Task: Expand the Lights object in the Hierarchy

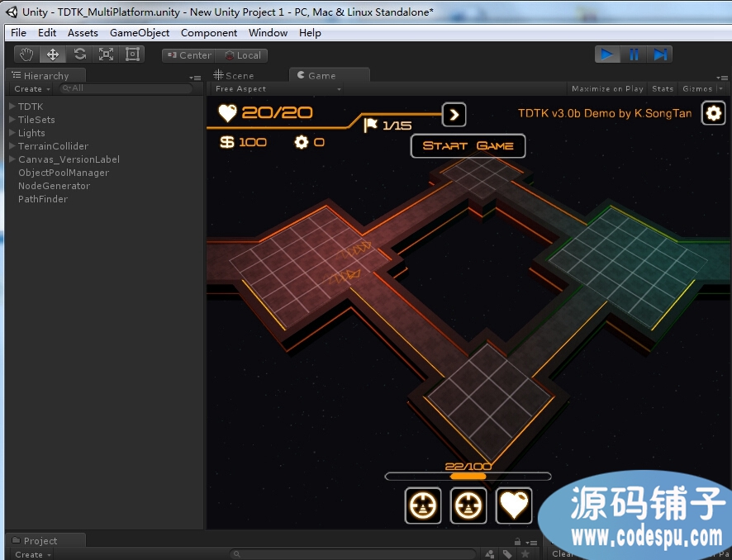Action: 12,133
